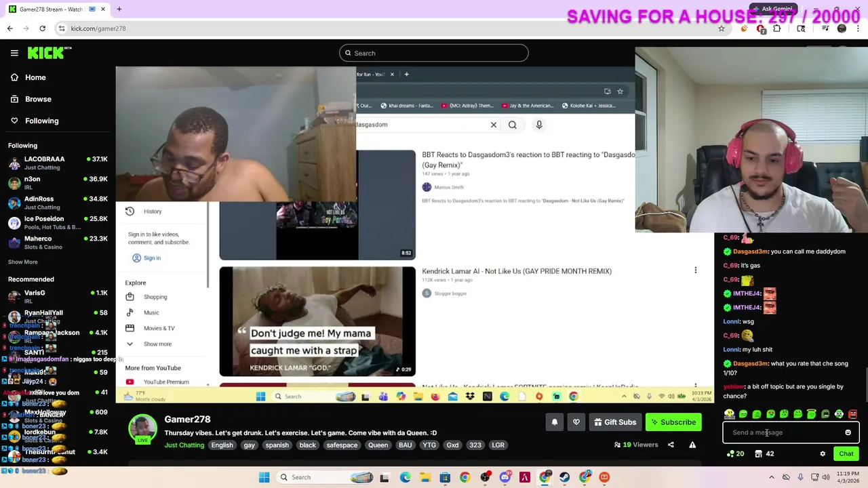Click the Kendrick Lamar AI video thumbnail
The height and width of the screenshot is (488, 868).
click(317, 321)
